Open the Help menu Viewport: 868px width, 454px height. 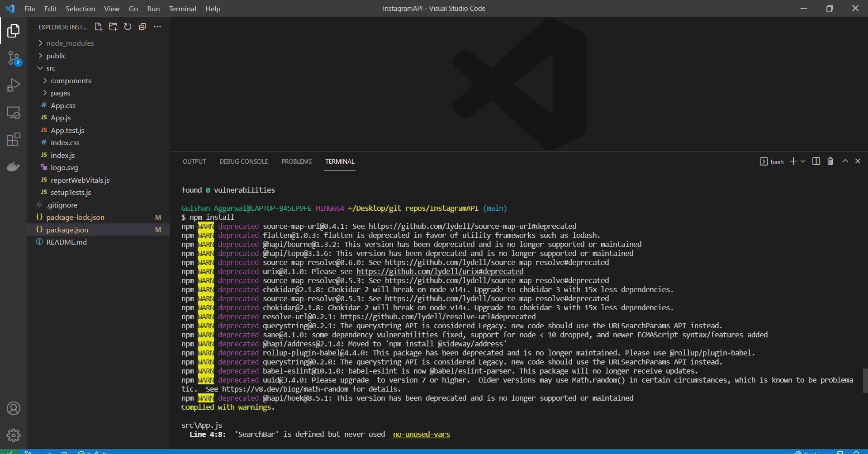213,9
